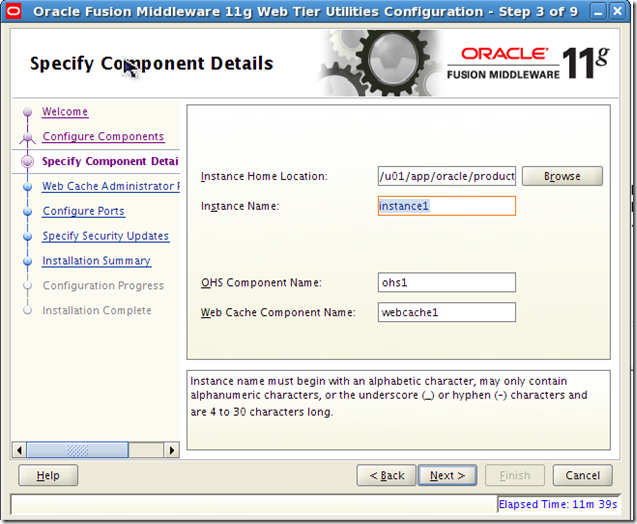Click the Specify Component Details page heading
Image resolution: width=637 pixels, height=524 pixels.
152,63
